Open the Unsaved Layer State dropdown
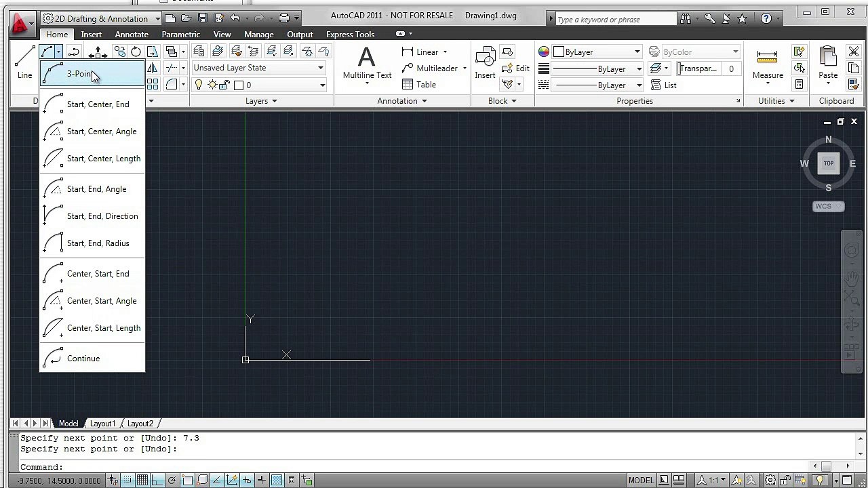 click(259, 68)
